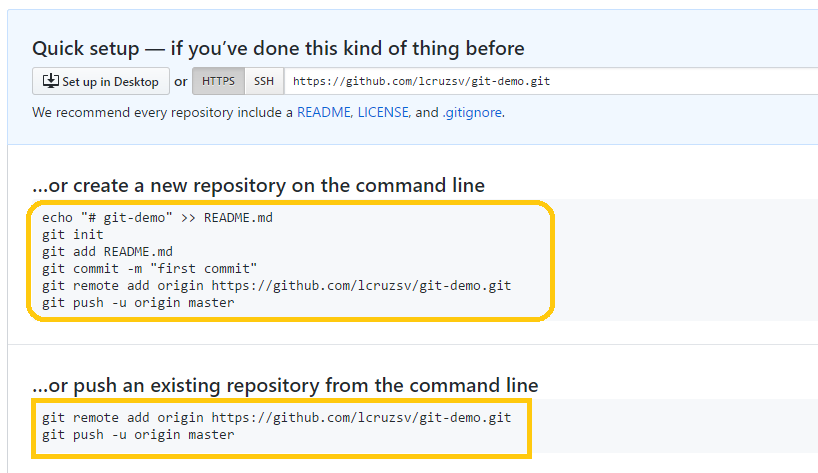Switch to the SSH protocol toggle

pyautogui.click(x=264, y=81)
